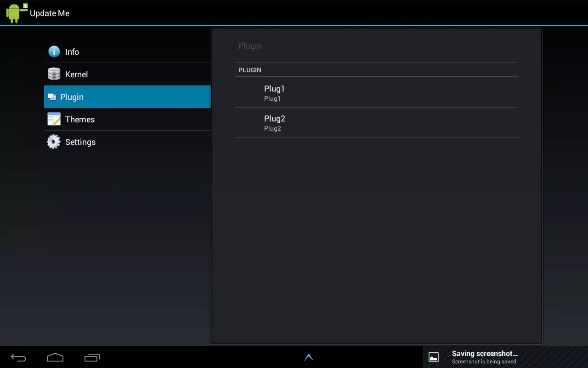The width and height of the screenshot is (588, 368).
Task: Open the Info section label
Action: [72, 52]
